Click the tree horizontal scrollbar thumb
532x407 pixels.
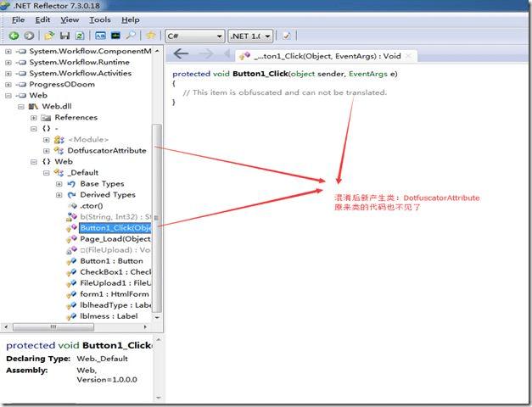pos(53,327)
